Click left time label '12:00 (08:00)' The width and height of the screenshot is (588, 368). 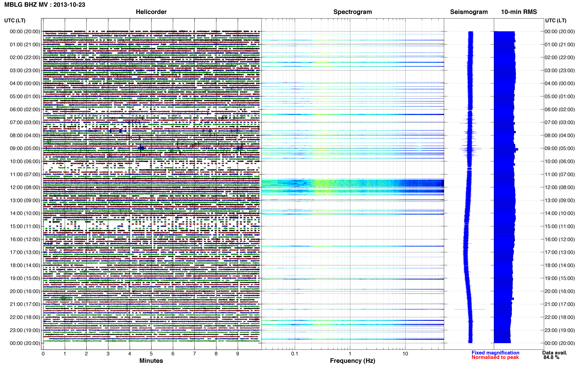tap(25, 187)
